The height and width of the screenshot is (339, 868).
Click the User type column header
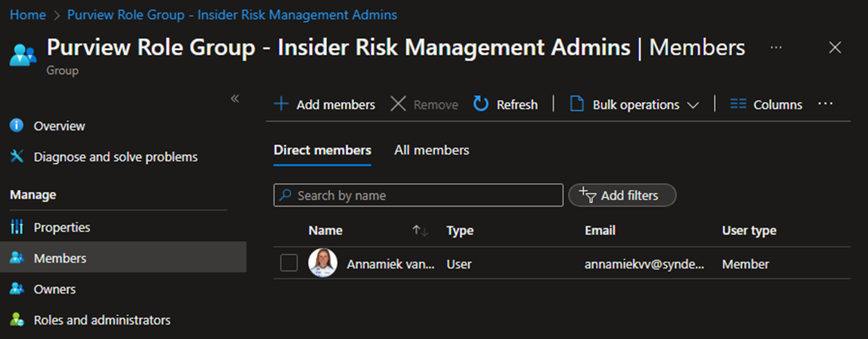[749, 231]
